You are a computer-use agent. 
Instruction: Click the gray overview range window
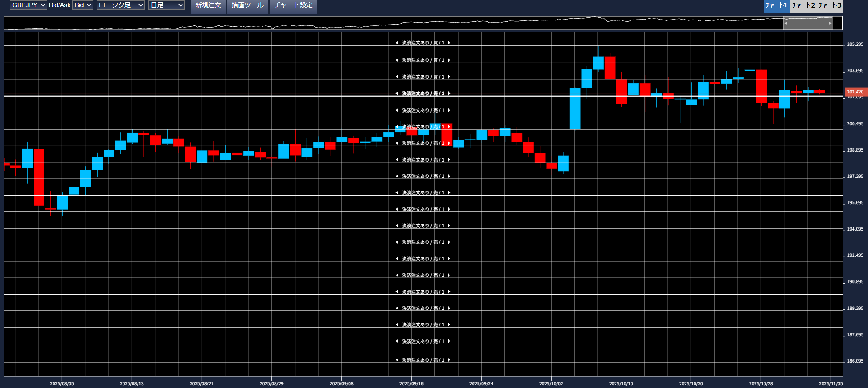[x=808, y=23]
